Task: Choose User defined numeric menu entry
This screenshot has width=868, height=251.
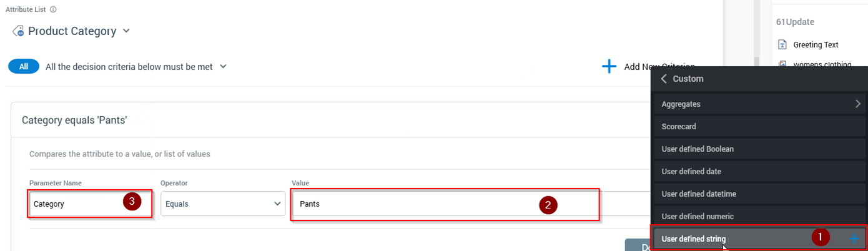Action: [x=698, y=216]
